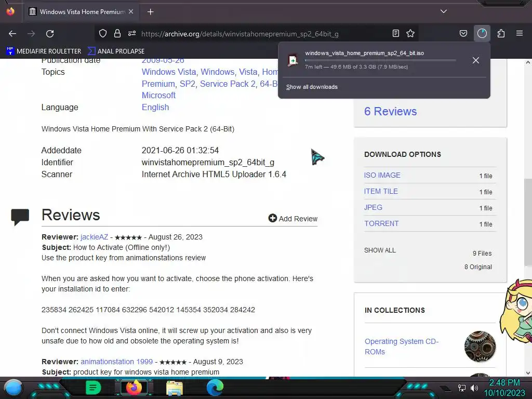Click the volume speaker tray icon
Viewport: 532px width, 399px height.
(x=474, y=388)
